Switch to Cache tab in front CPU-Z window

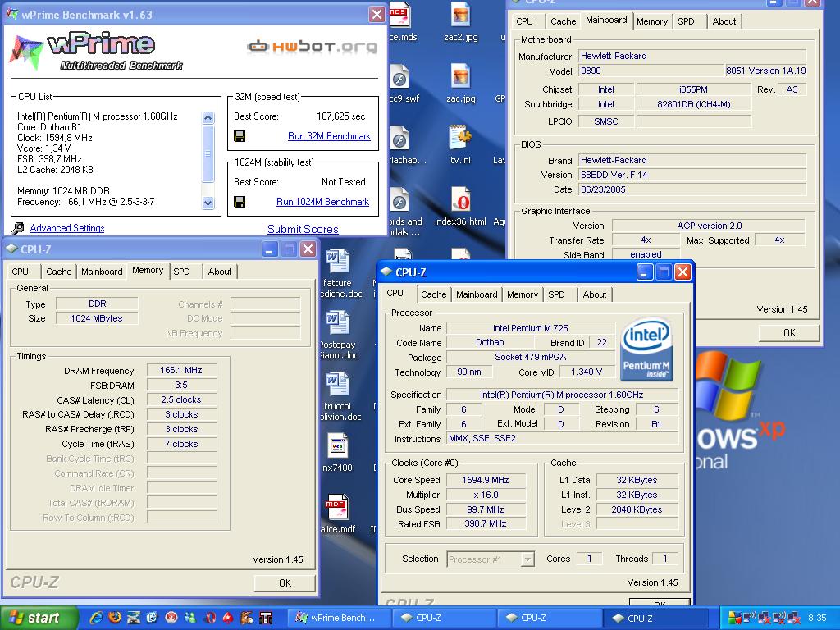tap(433, 294)
